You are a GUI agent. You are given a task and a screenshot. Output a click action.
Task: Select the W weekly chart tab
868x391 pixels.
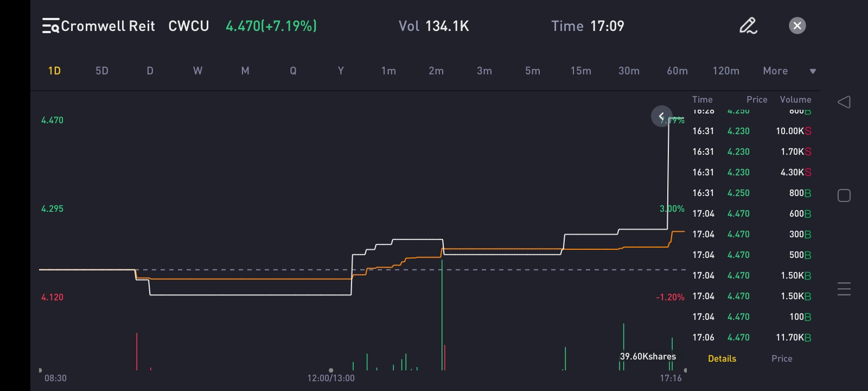[197, 71]
